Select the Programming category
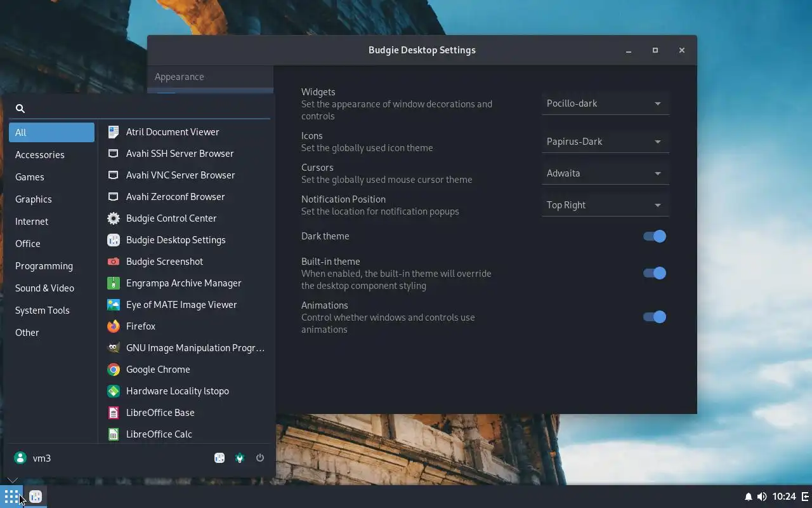812x508 pixels. click(51, 265)
